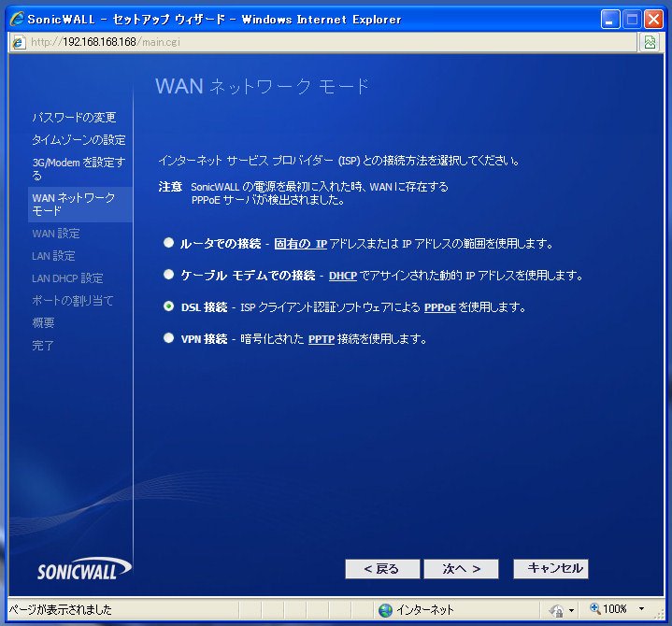
Task: Cancel the wizard with キャンセル button
Action: tap(550, 569)
